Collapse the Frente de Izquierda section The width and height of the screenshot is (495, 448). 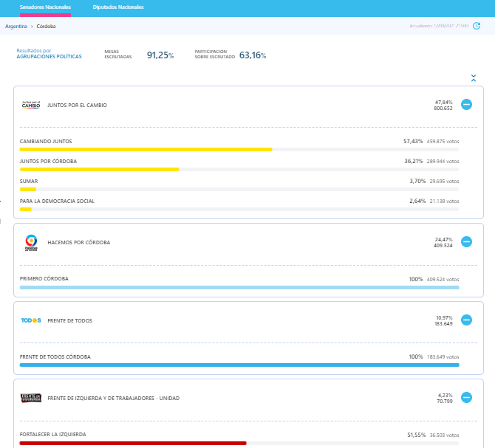click(466, 397)
